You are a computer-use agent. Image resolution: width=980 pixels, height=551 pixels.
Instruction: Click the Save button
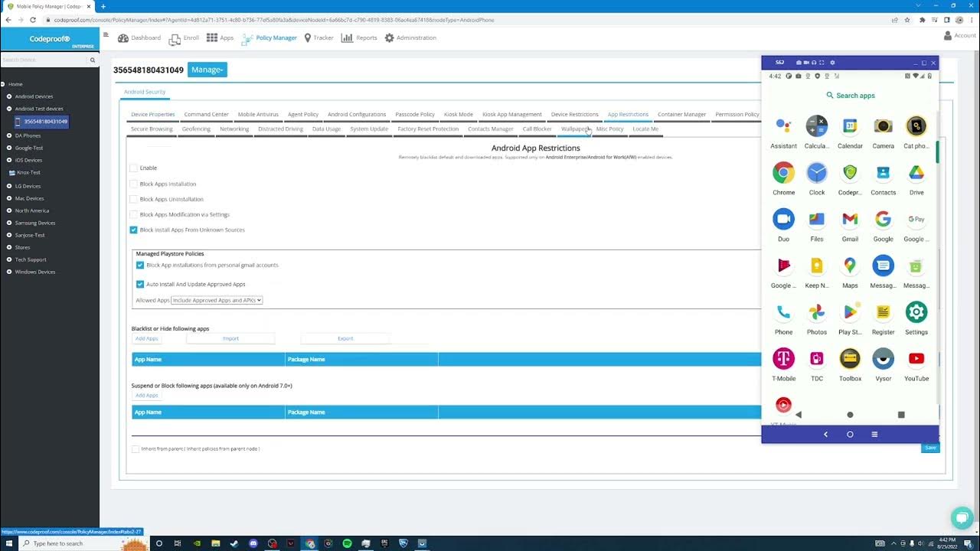930,448
